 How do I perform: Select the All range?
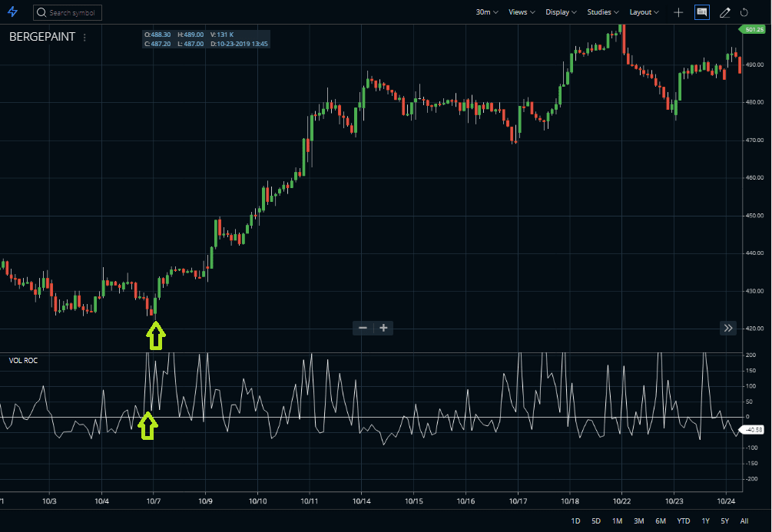744,520
